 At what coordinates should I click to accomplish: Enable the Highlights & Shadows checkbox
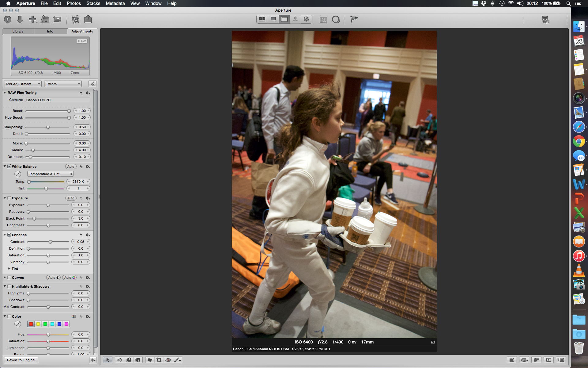tap(9, 286)
